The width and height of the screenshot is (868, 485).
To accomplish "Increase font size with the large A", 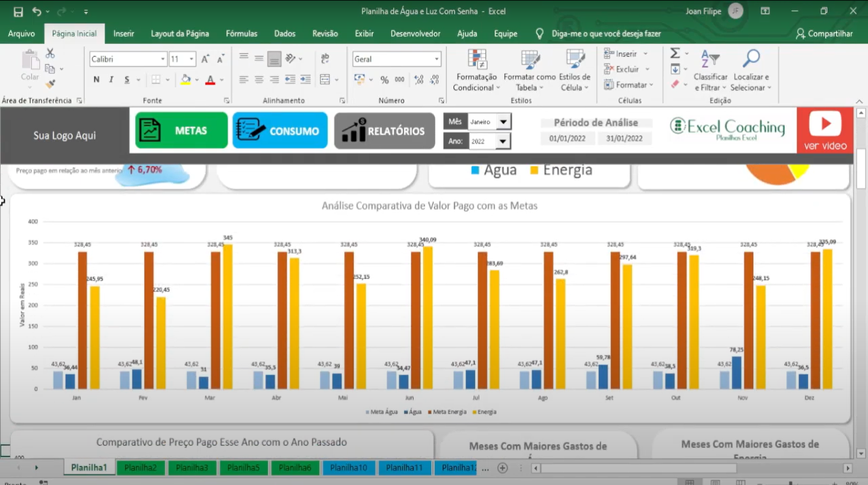I will [205, 59].
